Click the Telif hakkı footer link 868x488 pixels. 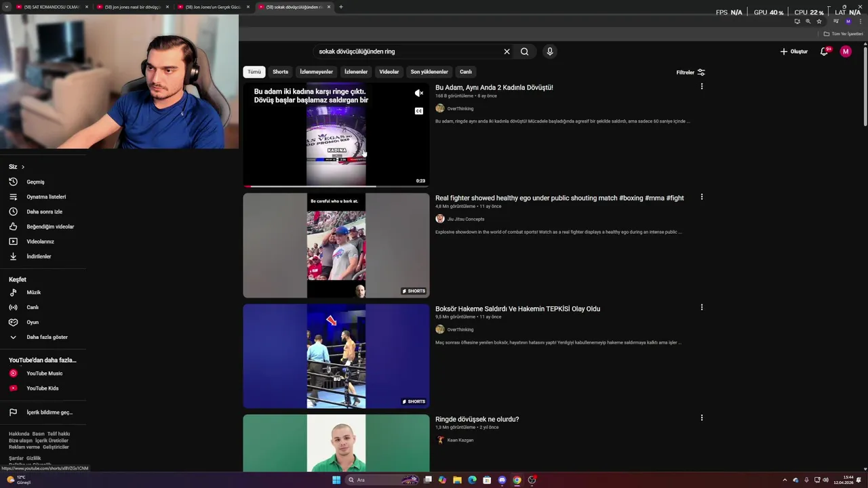click(x=58, y=434)
